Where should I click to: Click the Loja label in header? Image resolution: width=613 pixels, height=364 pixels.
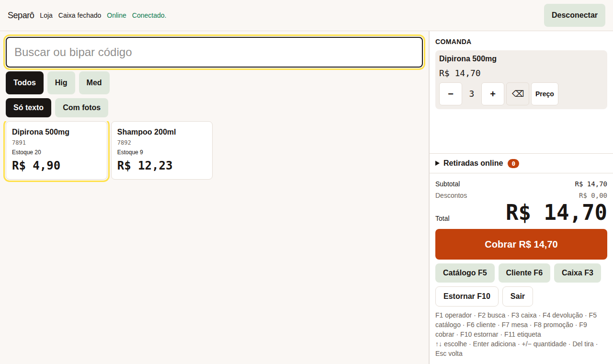(x=46, y=15)
